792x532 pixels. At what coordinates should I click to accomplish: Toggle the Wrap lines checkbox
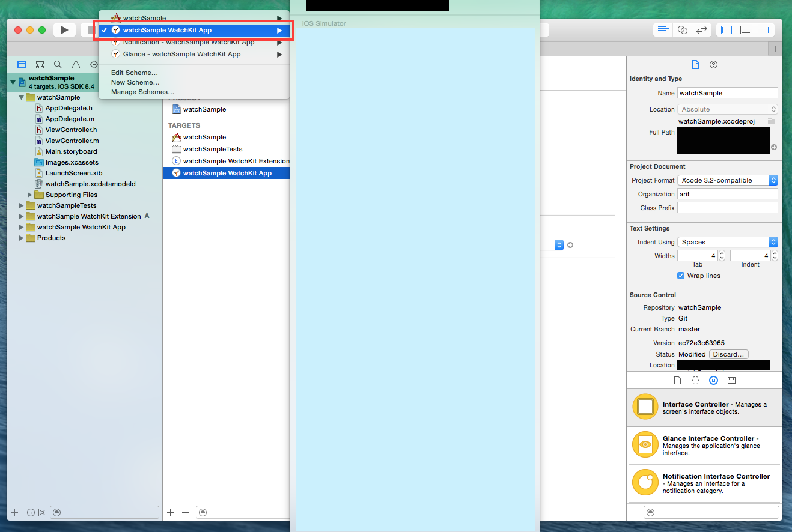[681, 276]
